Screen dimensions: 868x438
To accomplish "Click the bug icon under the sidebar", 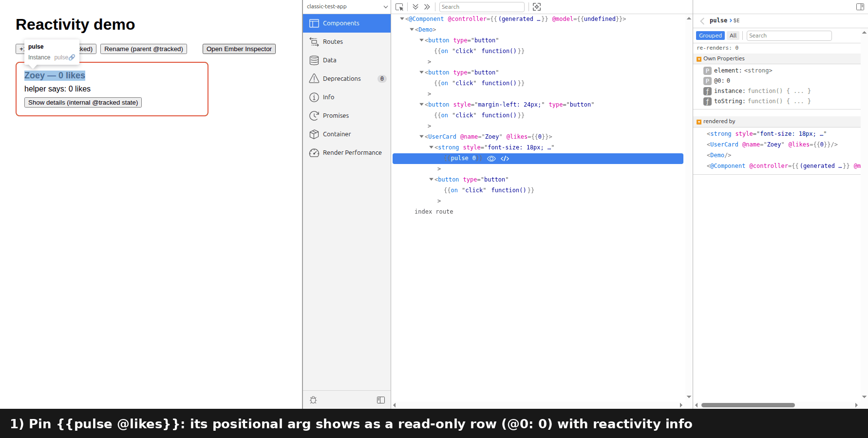I will (313, 400).
